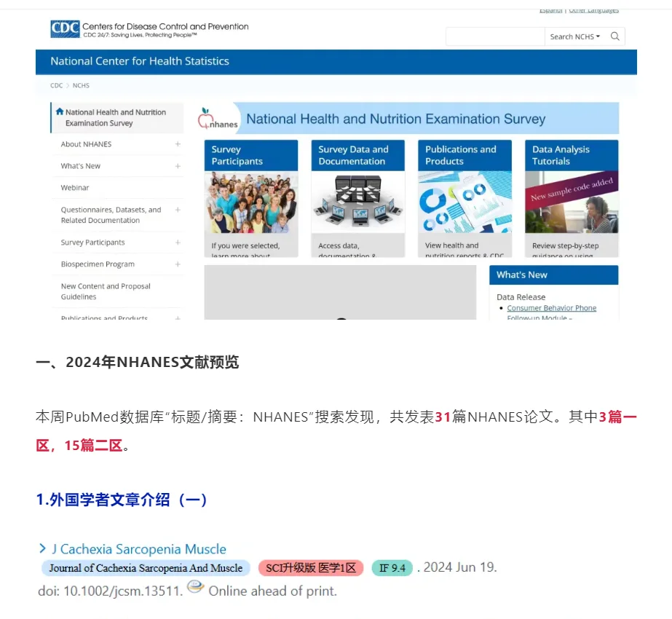Click the small icon after the doi number
The height and width of the screenshot is (619, 672).
point(195,586)
